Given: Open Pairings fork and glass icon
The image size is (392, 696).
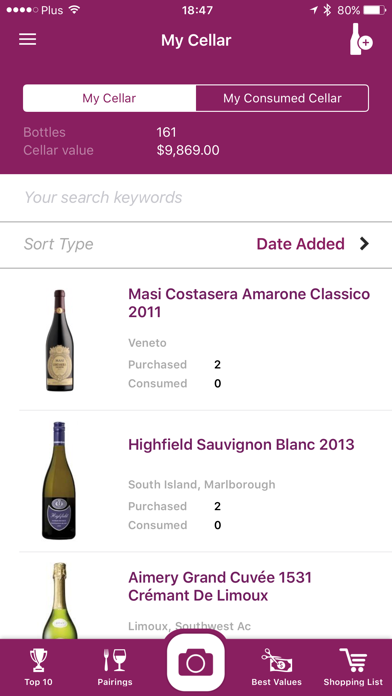Looking at the screenshot, I should click(x=115, y=666).
